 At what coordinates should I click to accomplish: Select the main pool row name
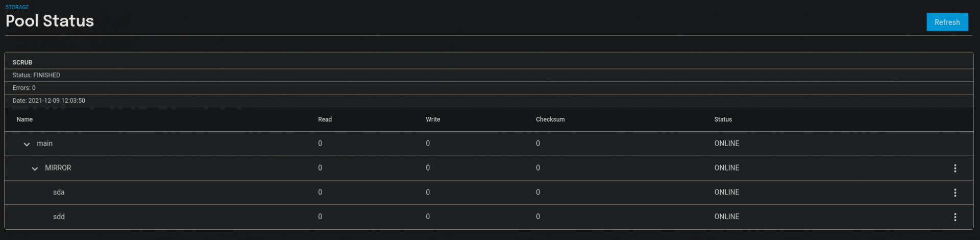(44, 143)
